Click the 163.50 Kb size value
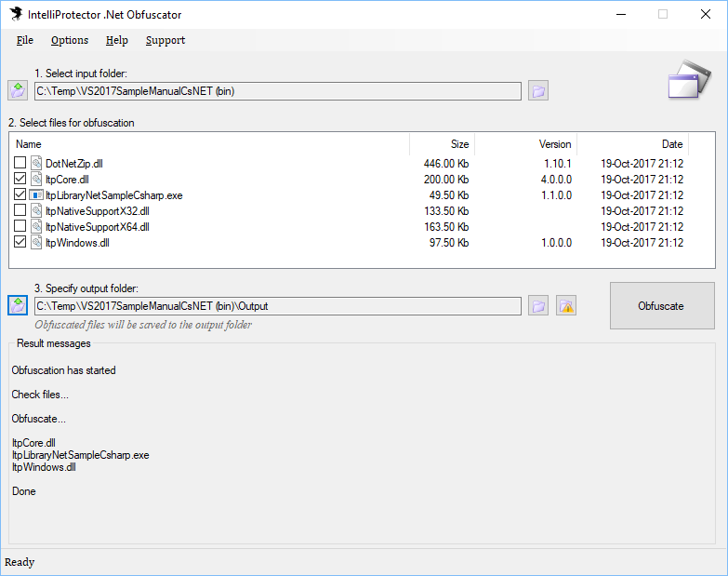Viewport: 728px width, 576px height. (x=446, y=227)
